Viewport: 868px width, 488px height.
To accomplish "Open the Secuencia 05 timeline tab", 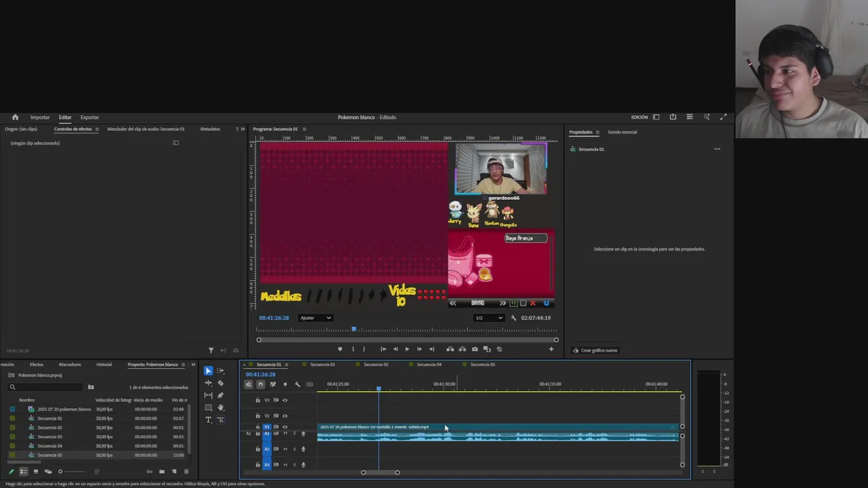I will 482,365.
